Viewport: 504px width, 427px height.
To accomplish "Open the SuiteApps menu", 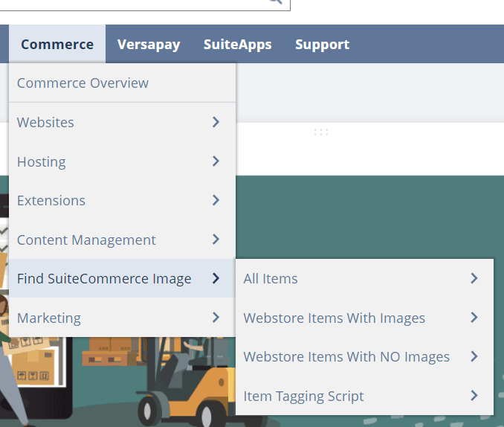I will coord(238,44).
